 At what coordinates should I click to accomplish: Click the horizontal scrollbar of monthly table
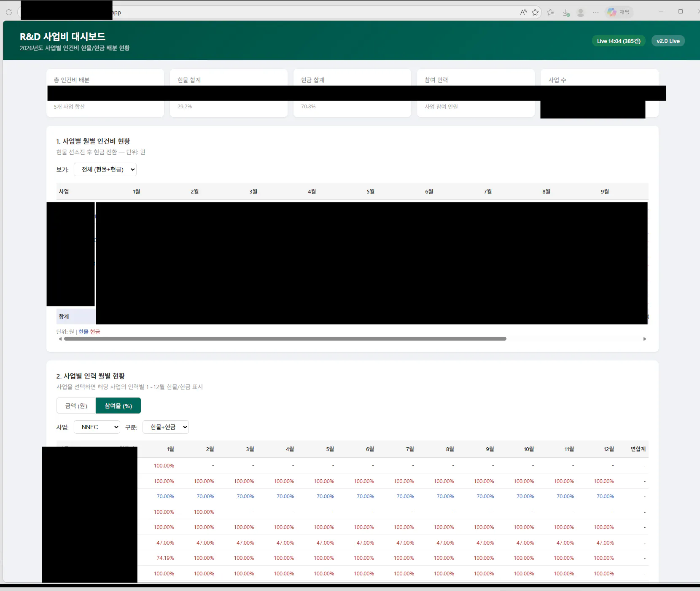point(285,338)
